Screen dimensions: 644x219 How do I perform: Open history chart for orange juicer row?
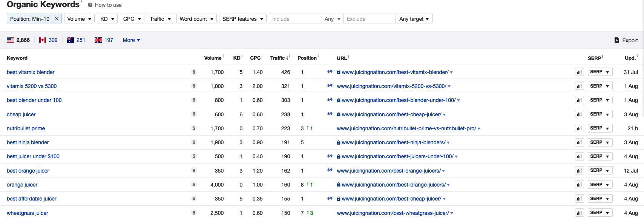pos(580,185)
